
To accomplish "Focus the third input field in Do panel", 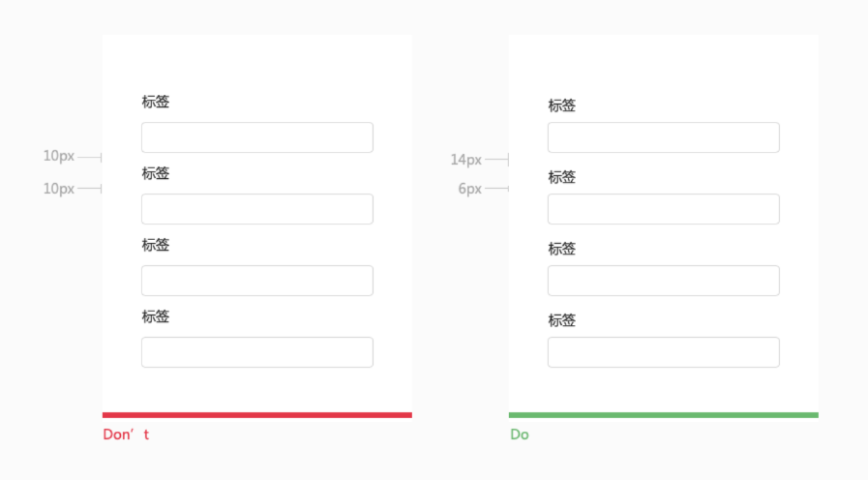I will pos(663,281).
